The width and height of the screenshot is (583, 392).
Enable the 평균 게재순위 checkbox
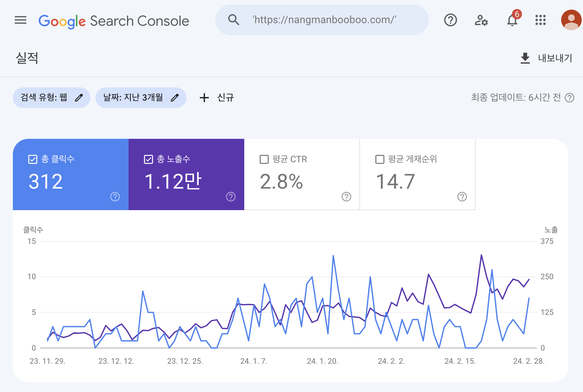click(380, 159)
